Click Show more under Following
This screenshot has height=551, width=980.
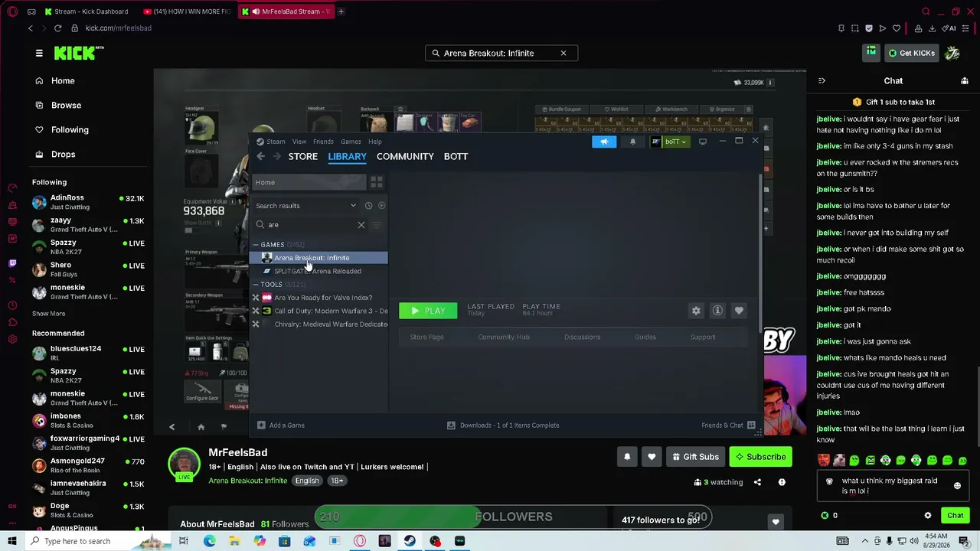tap(48, 314)
